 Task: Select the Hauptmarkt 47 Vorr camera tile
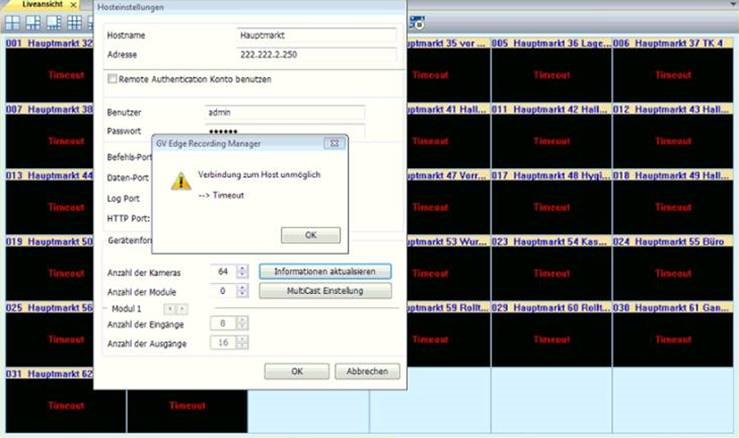(448, 203)
